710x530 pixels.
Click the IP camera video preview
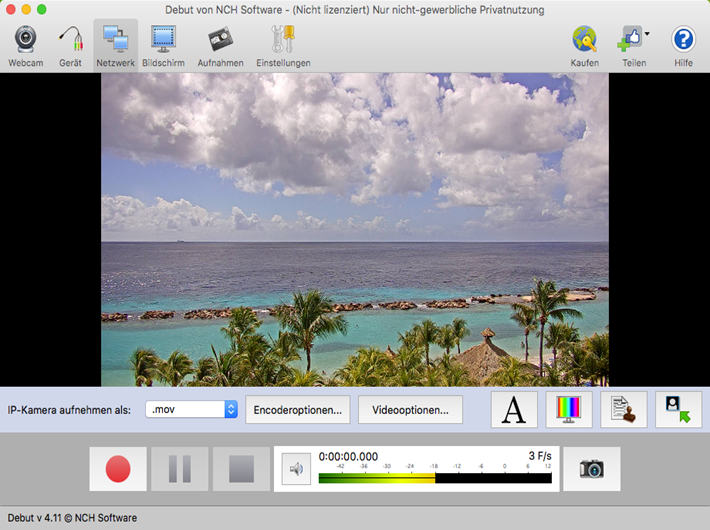[x=355, y=230]
